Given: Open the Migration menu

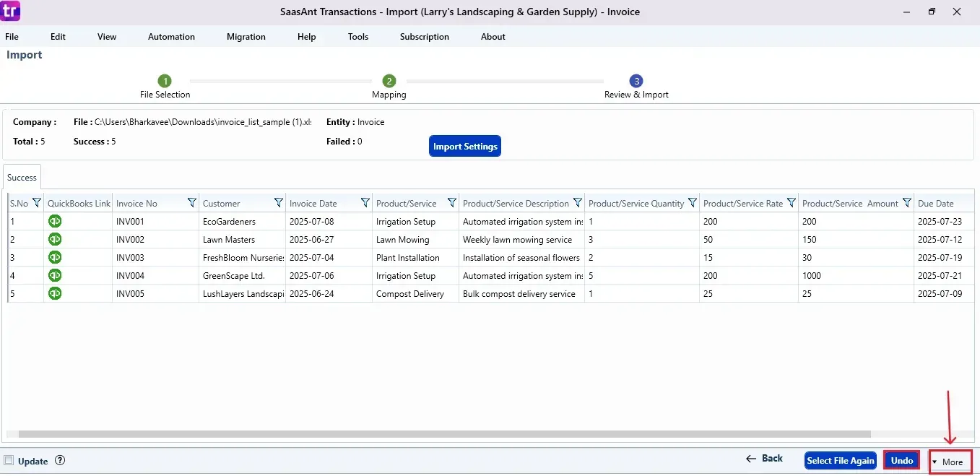Looking at the screenshot, I should click(246, 37).
